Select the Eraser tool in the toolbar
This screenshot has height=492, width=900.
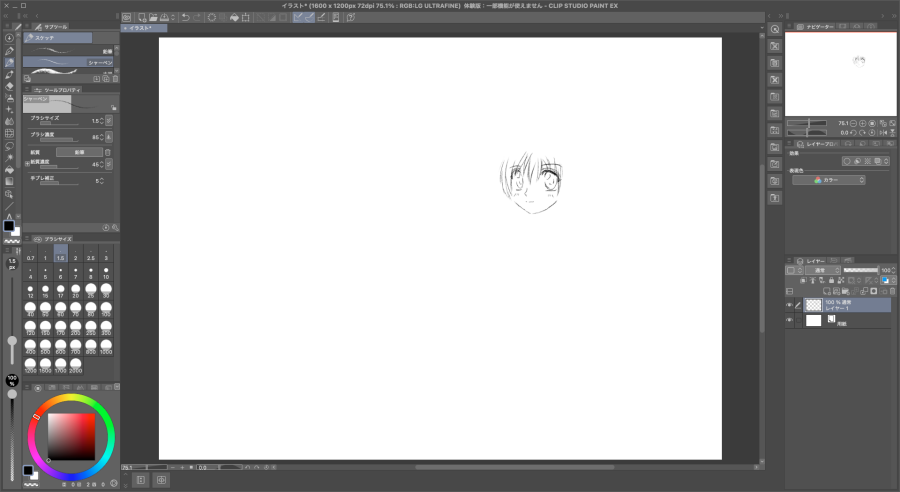pyautogui.click(x=9, y=86)
